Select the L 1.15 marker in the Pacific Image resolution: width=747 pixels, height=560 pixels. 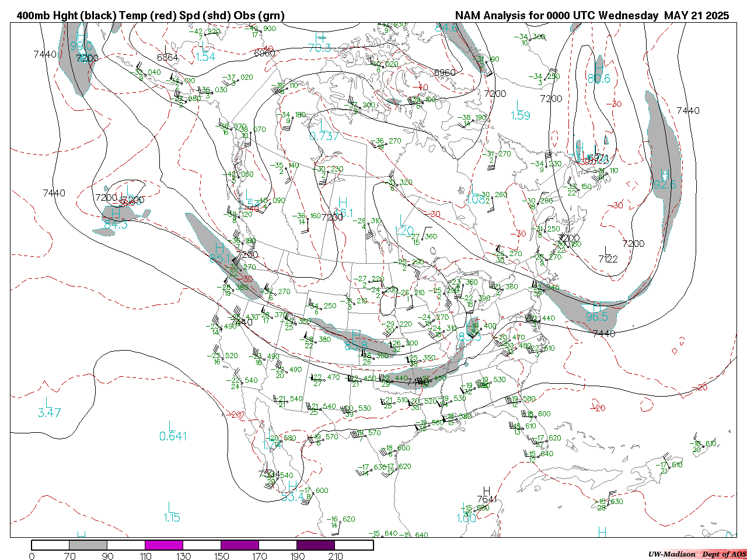click(172, 512)
